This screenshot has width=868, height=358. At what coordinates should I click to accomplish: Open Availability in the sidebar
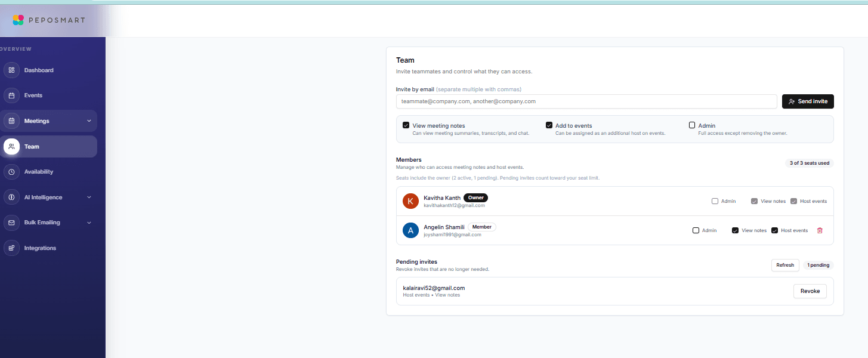pos(48,172)
